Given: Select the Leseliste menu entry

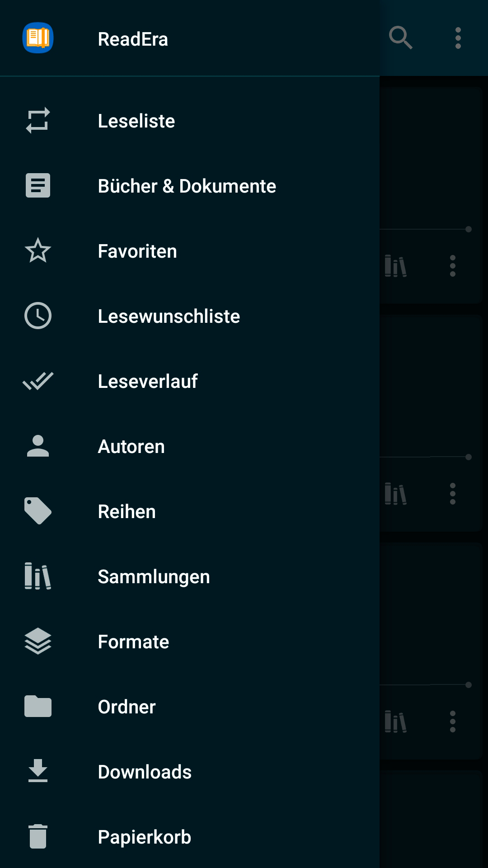Looking at the screenshot, I should 136,121.
